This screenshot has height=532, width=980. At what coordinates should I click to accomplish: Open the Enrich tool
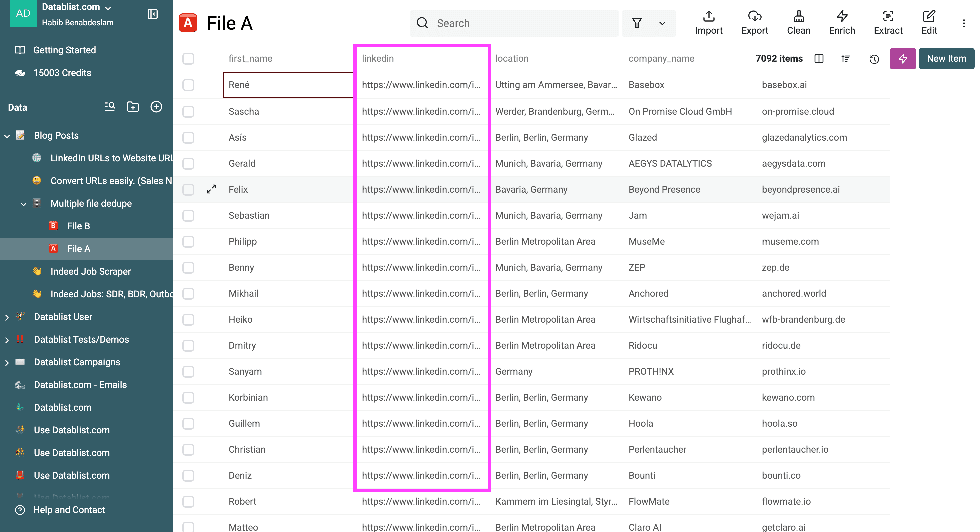842,22
